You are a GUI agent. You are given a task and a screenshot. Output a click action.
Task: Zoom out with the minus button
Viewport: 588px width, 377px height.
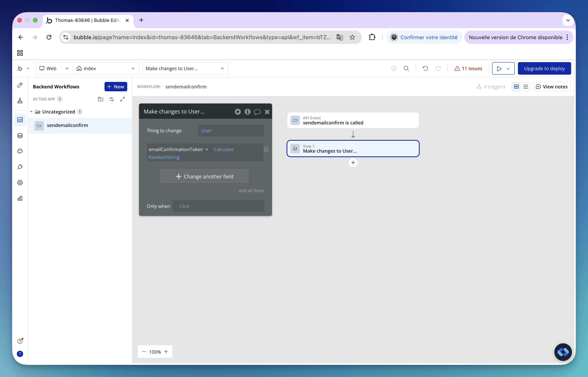coord(144,352)
